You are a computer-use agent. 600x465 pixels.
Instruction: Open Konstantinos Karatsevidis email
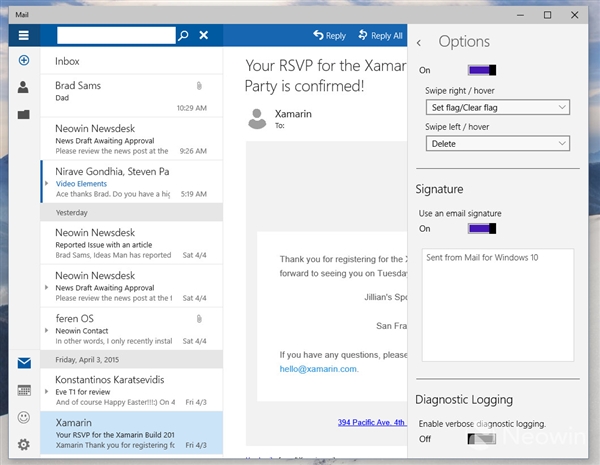click(x=132, y=390)
